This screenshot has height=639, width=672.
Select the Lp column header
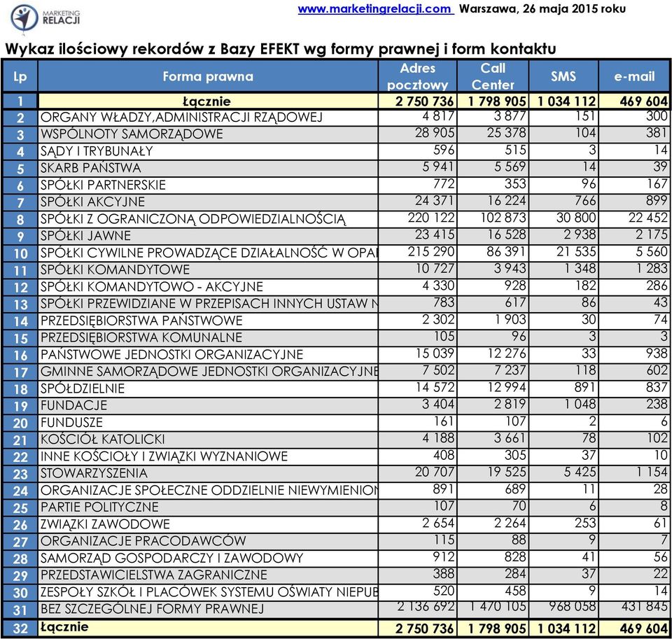tap(20, 76)
